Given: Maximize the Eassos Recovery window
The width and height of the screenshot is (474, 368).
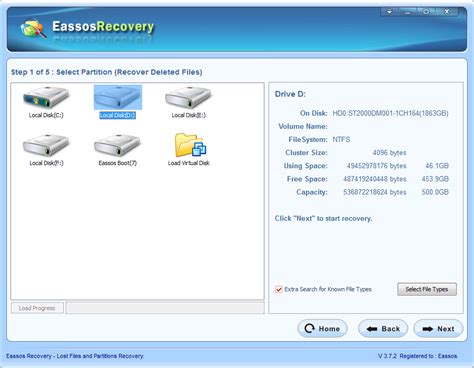Looking at the screenshot, I should click(426, 12).
